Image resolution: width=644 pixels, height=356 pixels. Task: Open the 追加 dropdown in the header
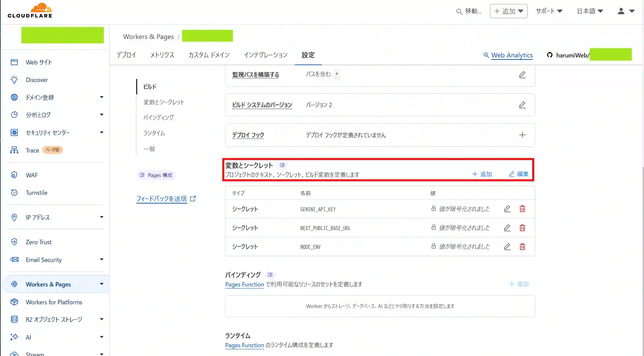(508, 11)
